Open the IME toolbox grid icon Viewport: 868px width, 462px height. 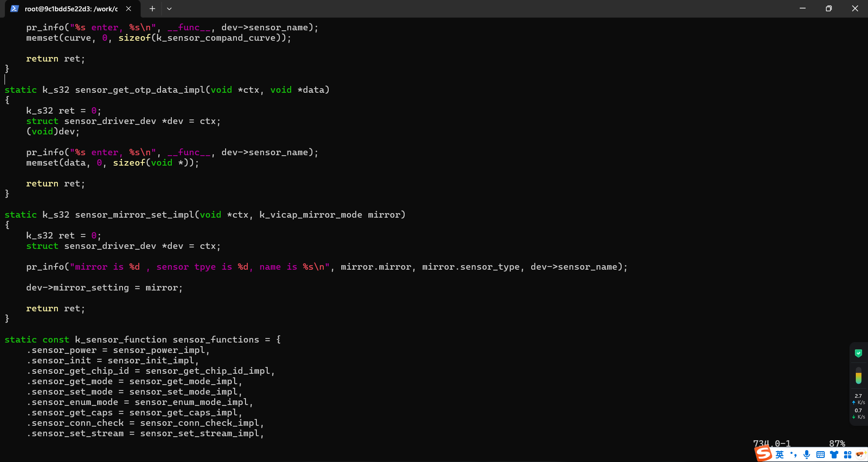click(848, 455)
